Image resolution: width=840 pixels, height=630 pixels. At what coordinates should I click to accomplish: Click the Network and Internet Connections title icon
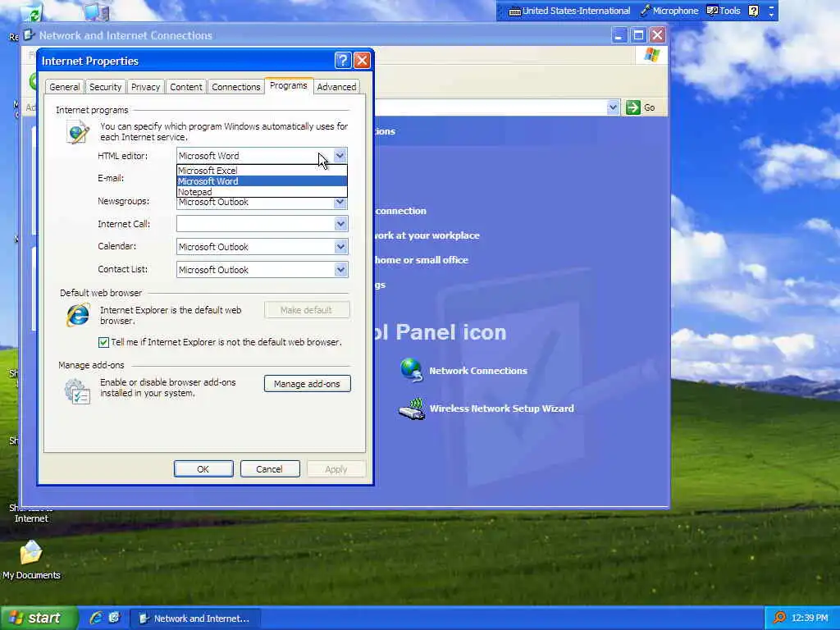click(x=29, y=35)
